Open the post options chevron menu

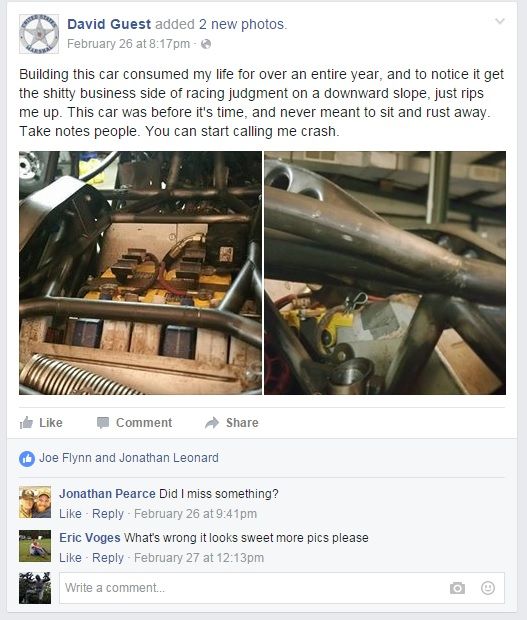point(500,21)
